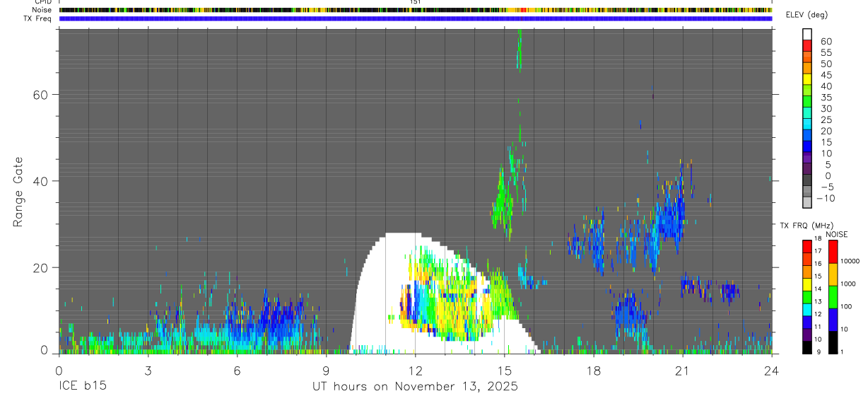
Task: Click the '151' CPID value above the plot
Action: pos(415,2)
